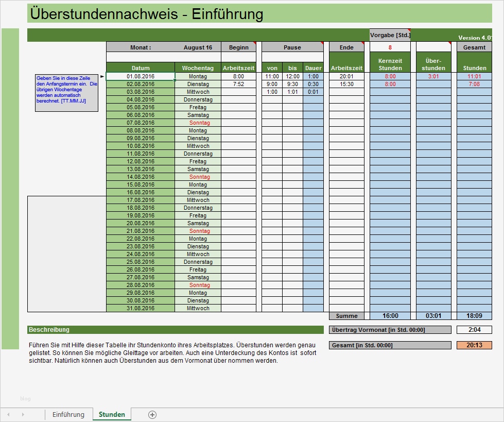Select date cell 31.08.2016
This screenshot has height=422, width=504.
click(141, 308)
